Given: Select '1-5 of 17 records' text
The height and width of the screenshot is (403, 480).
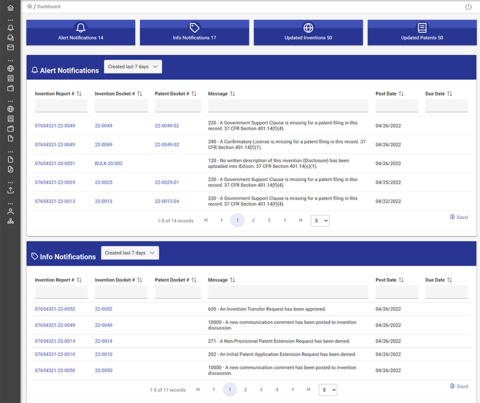Looking at the screenshot, I should pyautogui.click(x=168, y=390).
